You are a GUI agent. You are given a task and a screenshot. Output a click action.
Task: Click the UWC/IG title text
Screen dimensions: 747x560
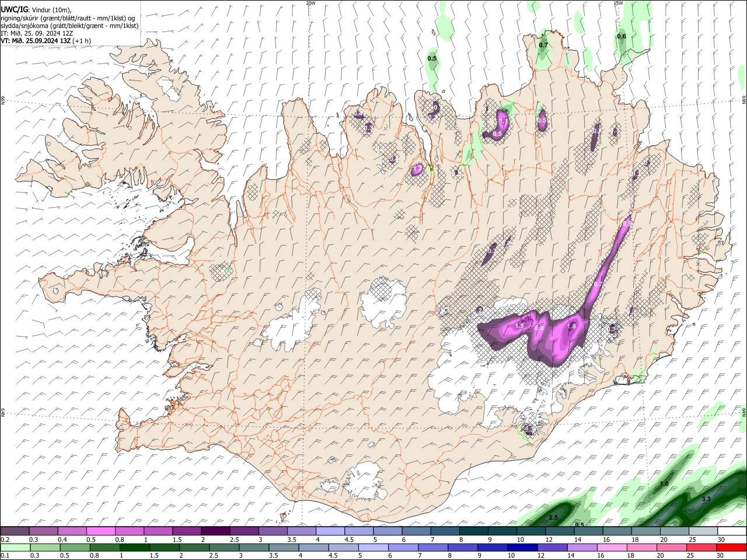(x=13, y=10)
